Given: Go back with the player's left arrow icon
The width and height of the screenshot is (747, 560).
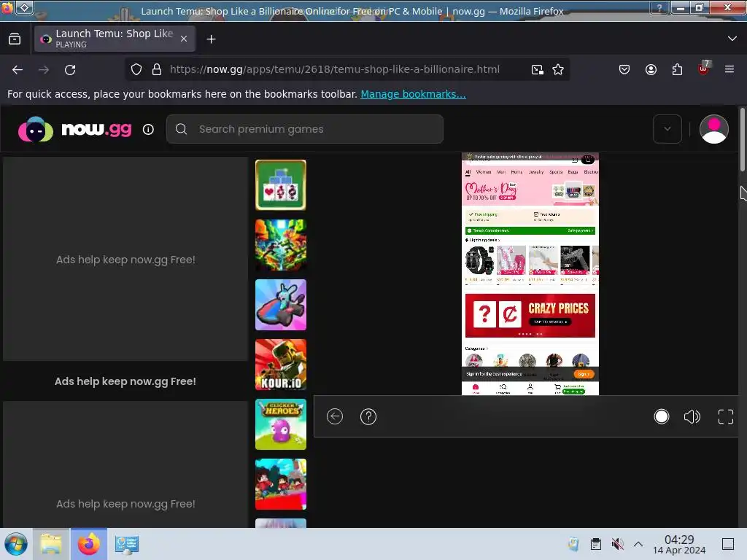Looking at the screenshot, I should pyautogui.click(x=335, y=416).
